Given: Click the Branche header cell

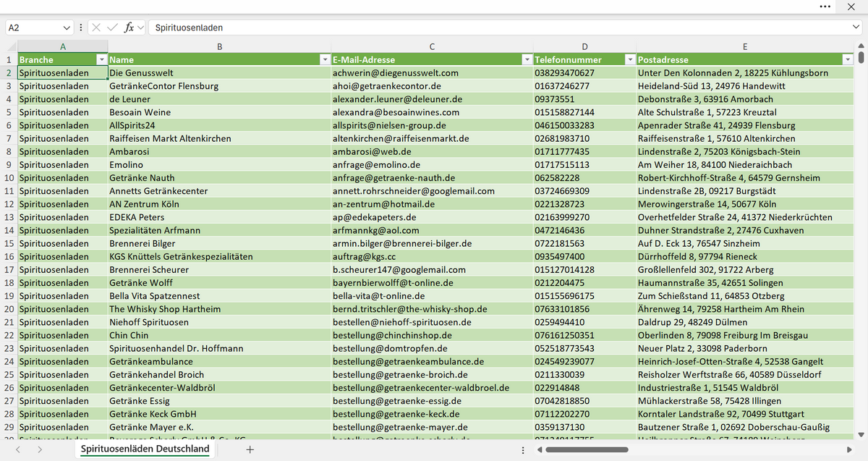Looking at the screenshot, I should (x=63, y=59).
